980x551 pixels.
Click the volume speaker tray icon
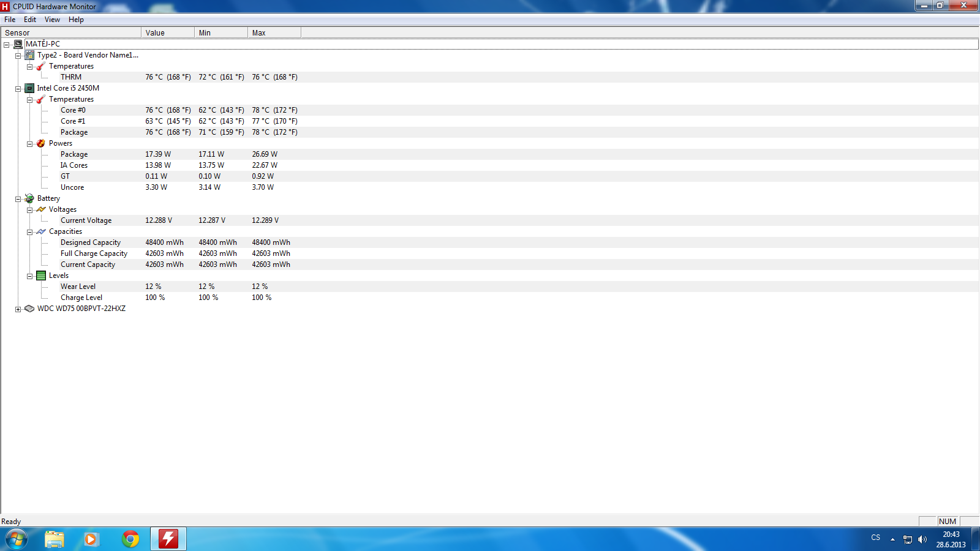922,539
